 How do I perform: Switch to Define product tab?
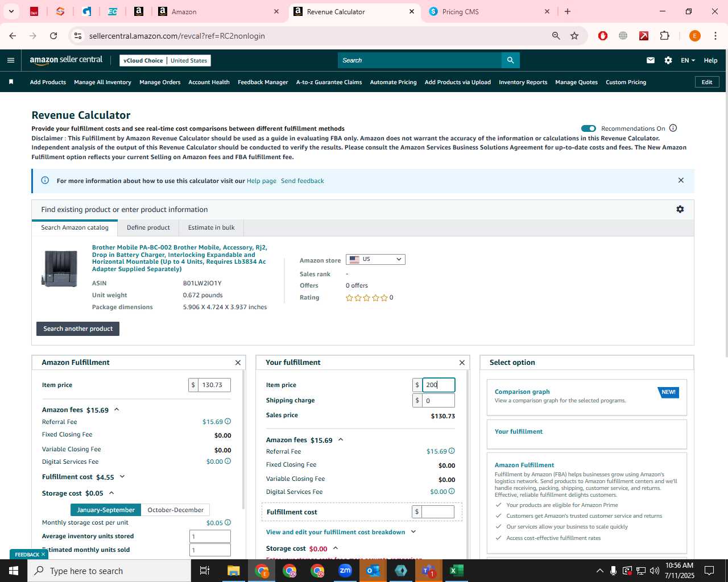[148, 227]
